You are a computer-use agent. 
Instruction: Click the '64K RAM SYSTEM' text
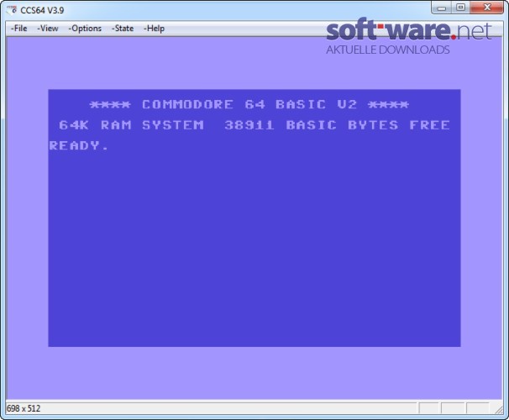pos(132,125)
